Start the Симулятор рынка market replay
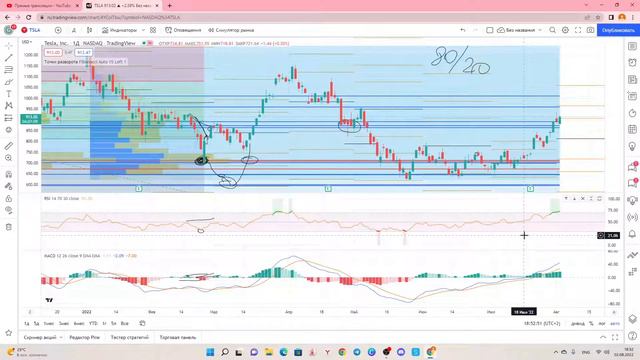Image resolution: width=640 pixels, height=360 pixels. 231,30
